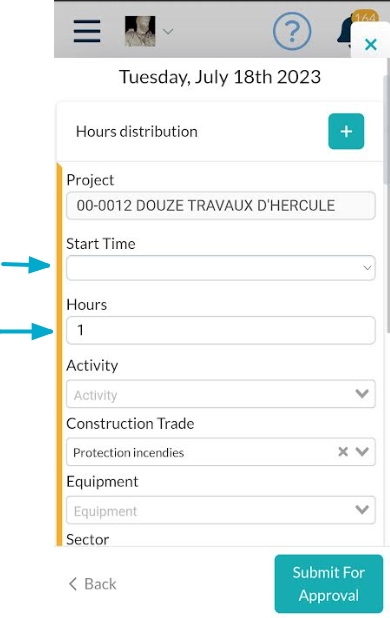Click the Project field DOUZE TRAVAUX D'HERCULE
This screenshot has width=390, height=618.
(221, 205)
